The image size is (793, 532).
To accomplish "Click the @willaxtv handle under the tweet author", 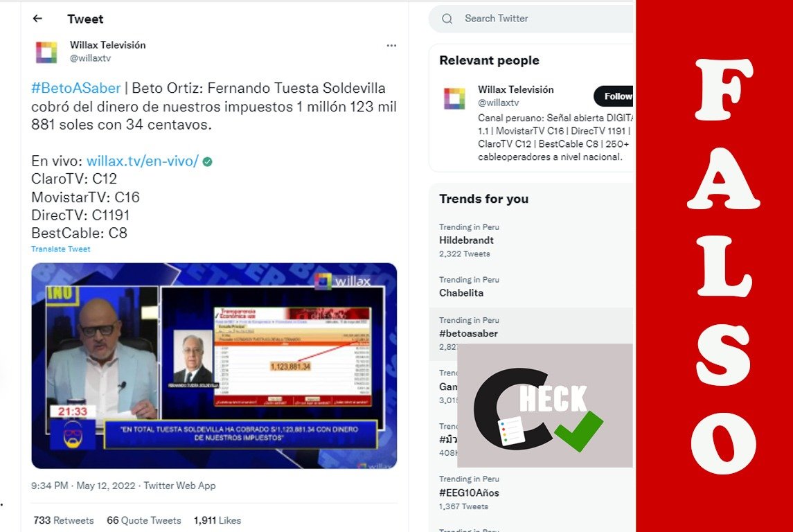I will point(90,58).
